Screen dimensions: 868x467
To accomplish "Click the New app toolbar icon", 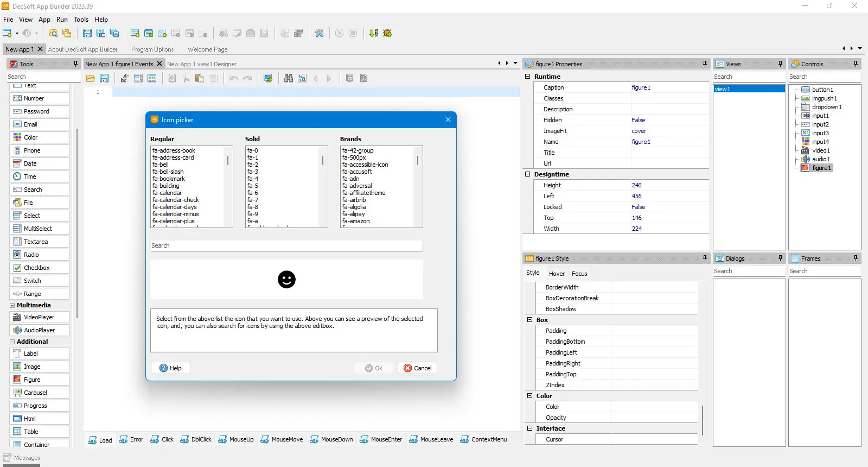I will tap(7, 33).
